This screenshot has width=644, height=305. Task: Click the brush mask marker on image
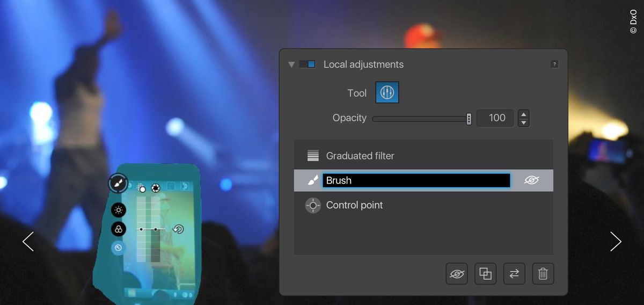pyautogui.click(x=118, y=183)
